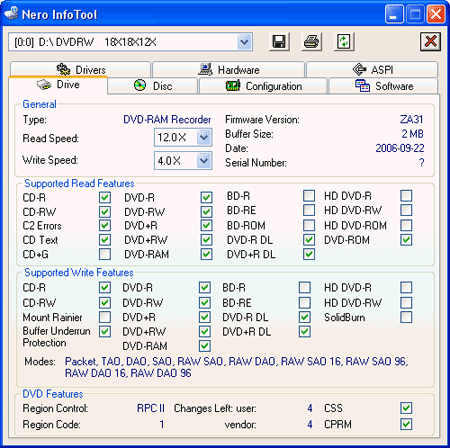Viewport: 450px width, 448px height.
Task: Close the window with the title bar X
Action: point(436,14)
